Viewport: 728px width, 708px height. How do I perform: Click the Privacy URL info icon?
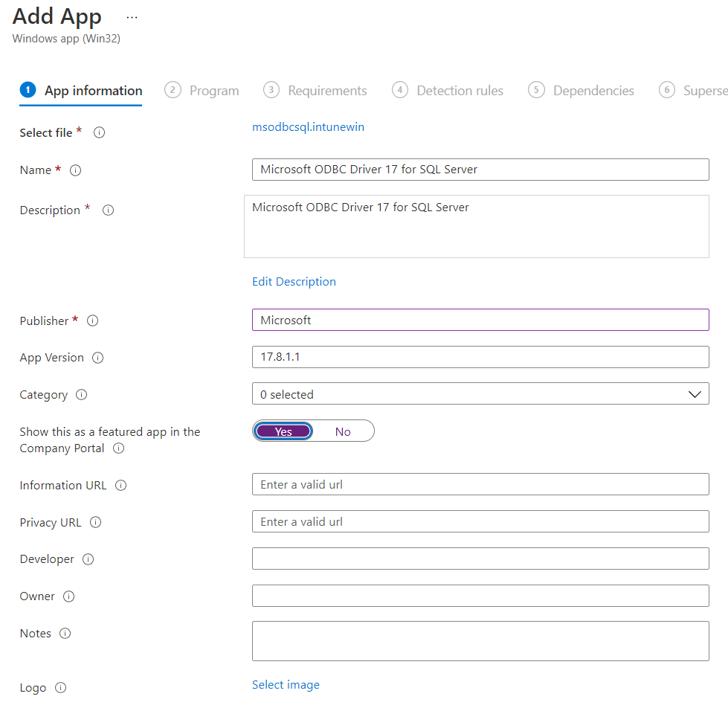pos(95,522)
